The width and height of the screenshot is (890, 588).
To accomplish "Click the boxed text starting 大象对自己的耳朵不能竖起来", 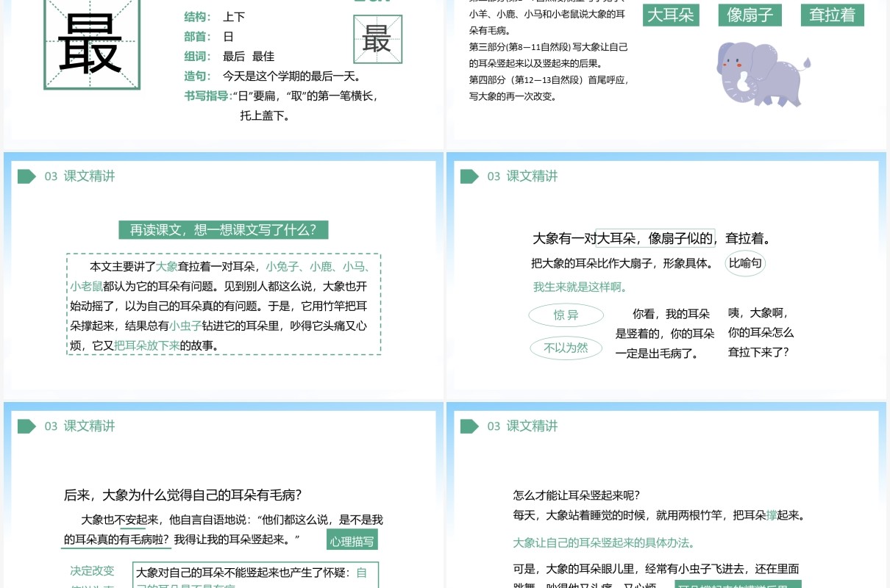I will 255,576.
